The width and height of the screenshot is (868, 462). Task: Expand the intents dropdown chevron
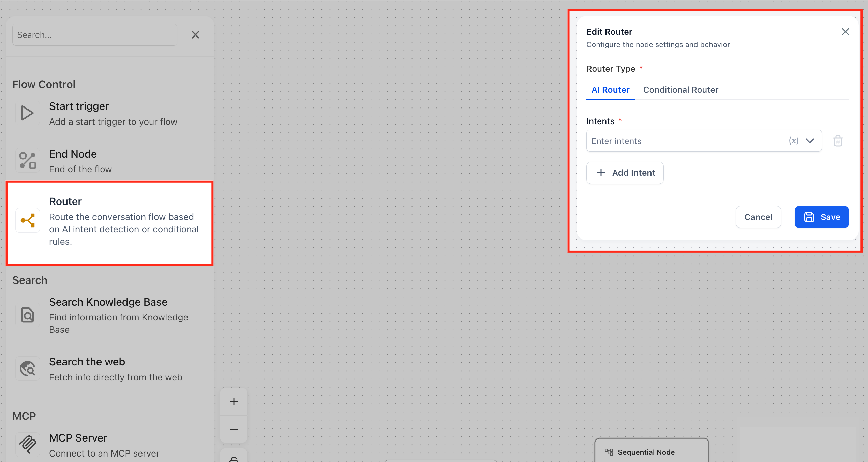(810, 141)
